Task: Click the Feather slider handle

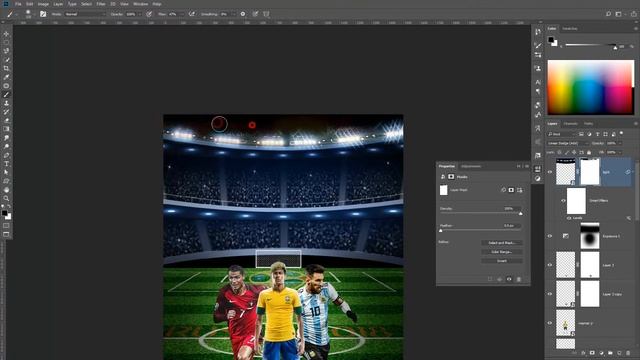Action: coord(440,231)
